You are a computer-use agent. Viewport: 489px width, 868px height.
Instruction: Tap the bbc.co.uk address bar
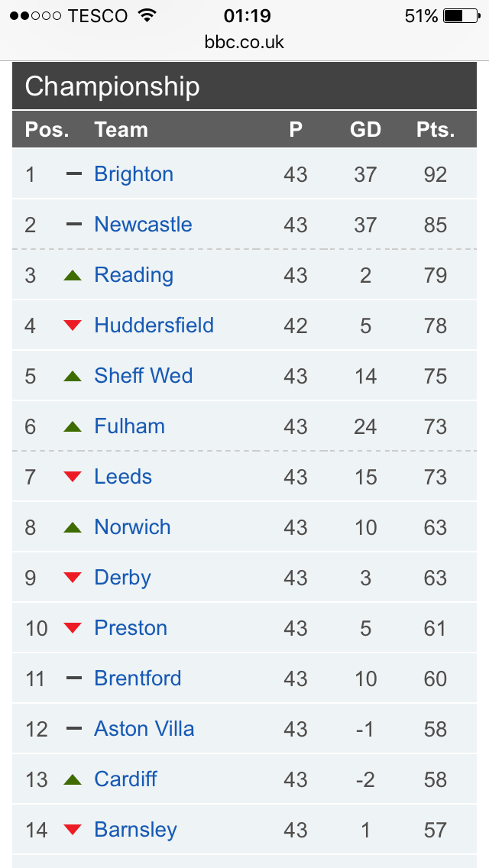(x=244, y=42)
